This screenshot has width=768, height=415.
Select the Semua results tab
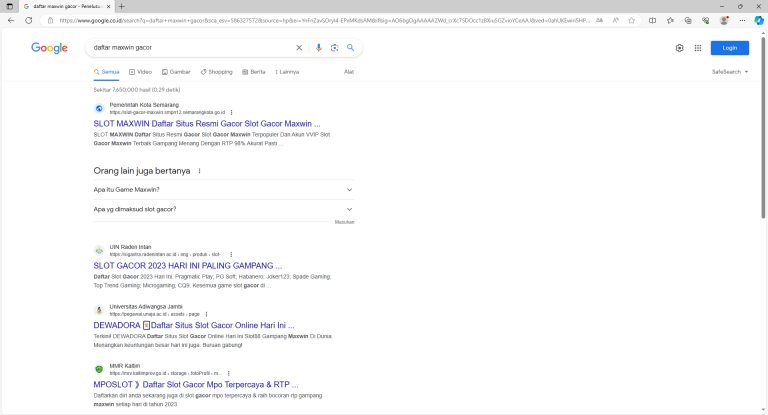(106, 72)
